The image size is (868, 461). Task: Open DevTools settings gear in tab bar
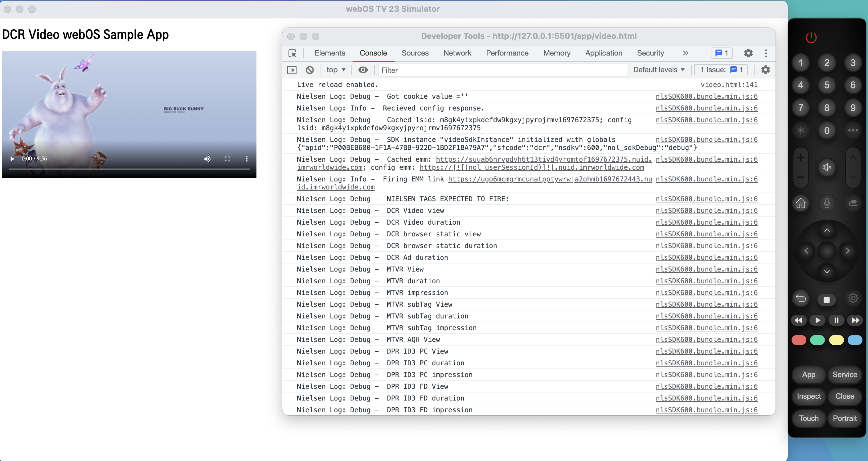point(748,53)
